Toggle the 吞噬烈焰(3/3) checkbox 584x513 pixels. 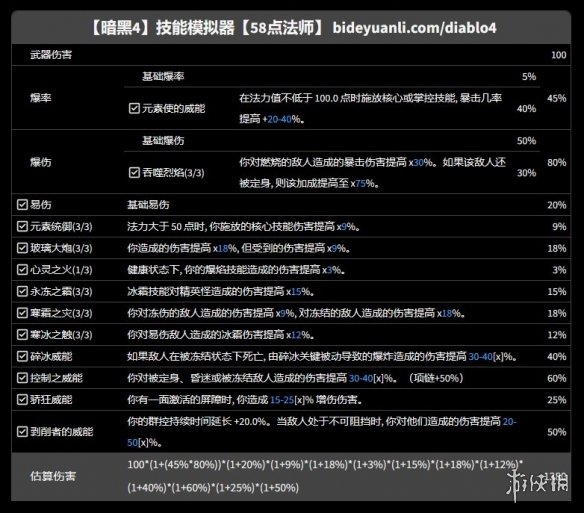pyautogui.click(x=134, y=172)
